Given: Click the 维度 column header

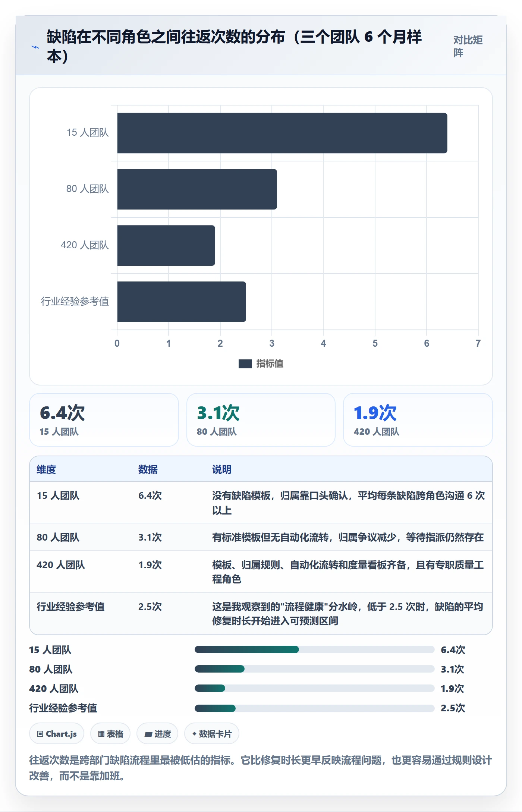Looking at the screenshot, I should pyautogui.click(x=46, y=469).
